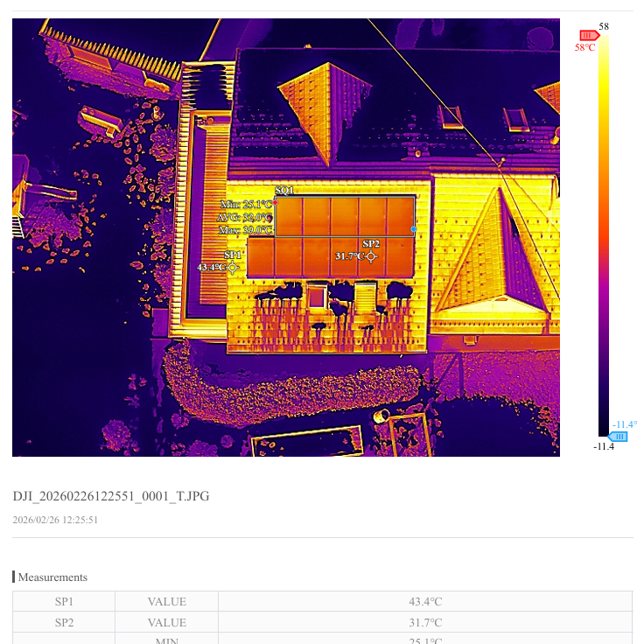The width and height of the screenshot is (644, 644).
Task: Click the Measurements section heading
Action: [52, 577]
